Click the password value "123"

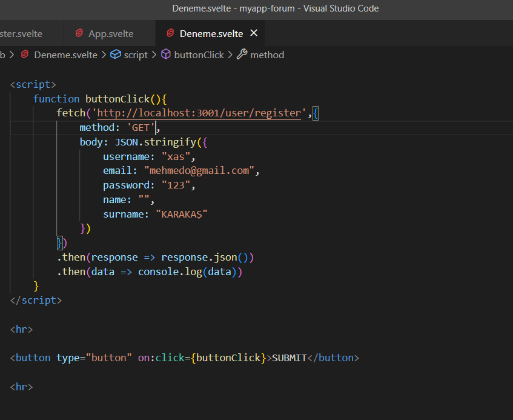[176, 185]
